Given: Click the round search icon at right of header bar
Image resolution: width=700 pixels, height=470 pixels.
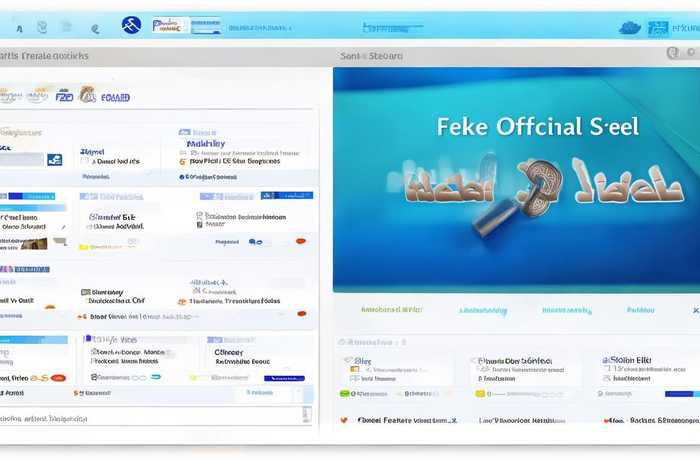Looking at the screenshot, I should 672,53.
